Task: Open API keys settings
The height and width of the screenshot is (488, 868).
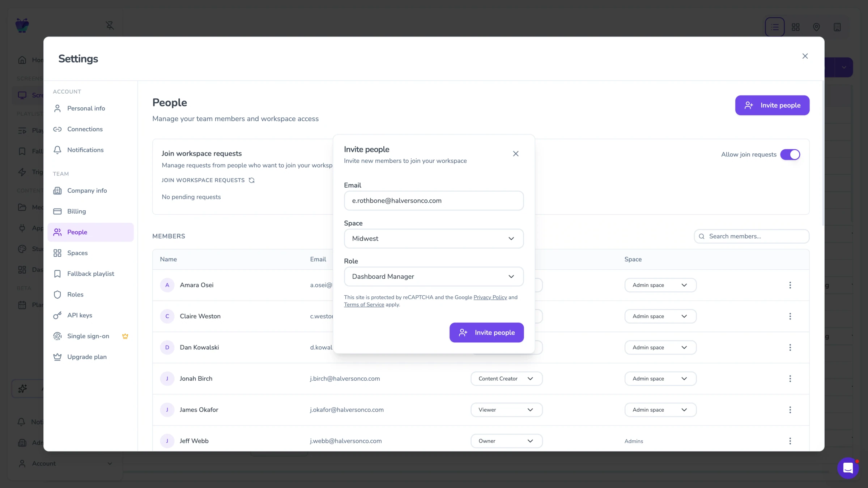Action: click(x=90, y=315)
